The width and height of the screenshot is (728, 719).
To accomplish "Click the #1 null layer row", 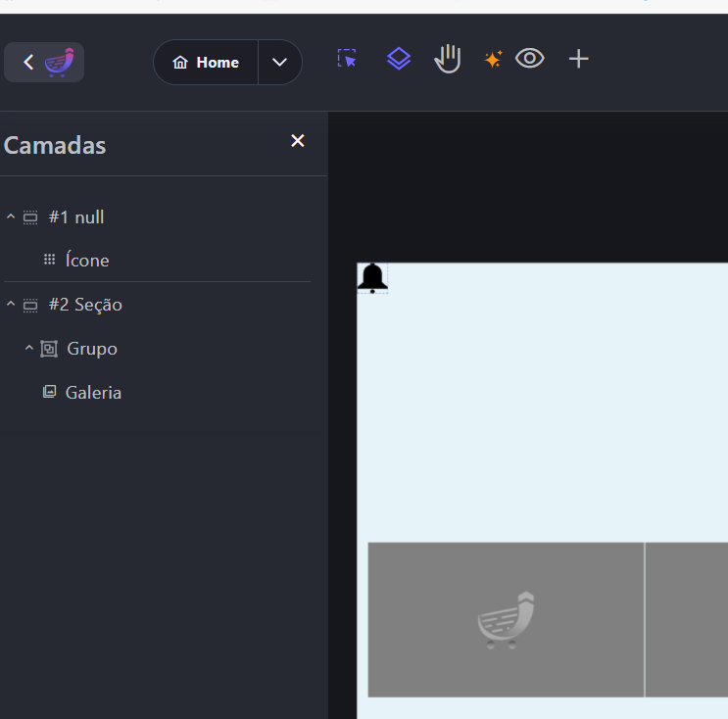I will pyautogui.click(x=76, y=216).
